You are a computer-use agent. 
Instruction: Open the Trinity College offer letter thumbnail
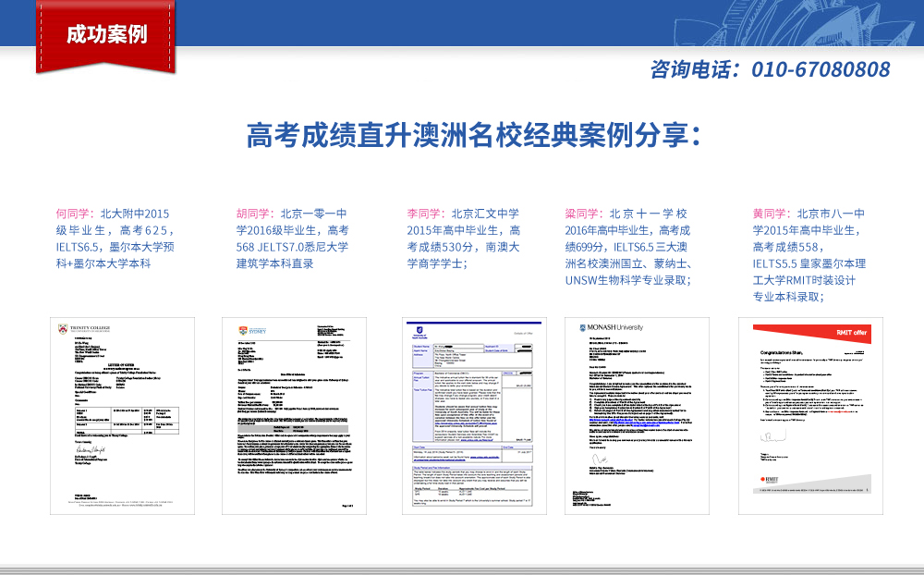click(122, 416)
